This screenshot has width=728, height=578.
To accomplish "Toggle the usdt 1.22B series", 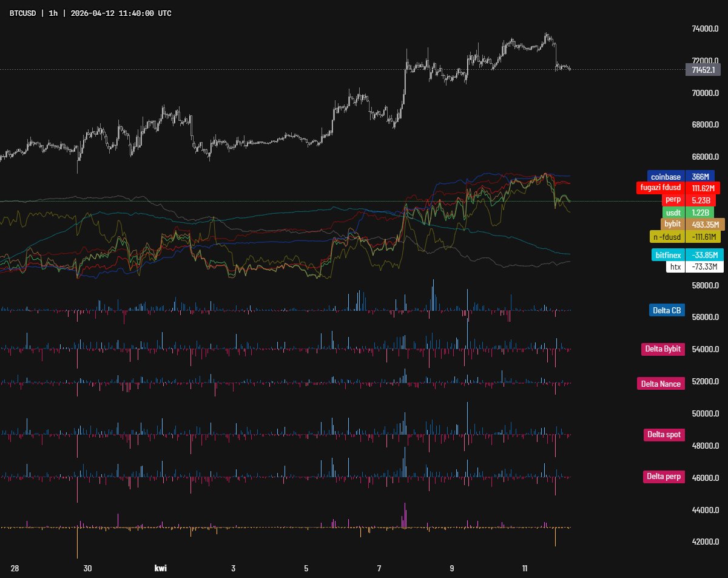I will point(673,212).
